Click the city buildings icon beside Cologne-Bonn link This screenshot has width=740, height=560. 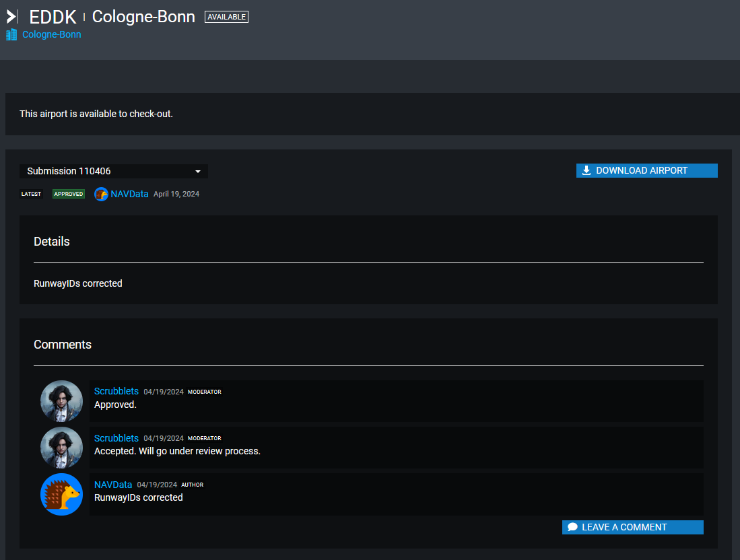click(11, 34)
